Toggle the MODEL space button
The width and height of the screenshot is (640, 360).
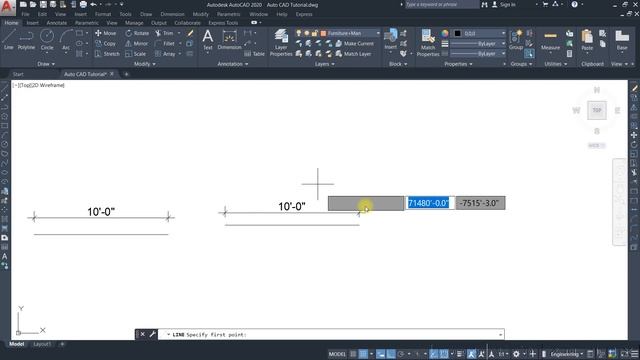pos(337,354)
